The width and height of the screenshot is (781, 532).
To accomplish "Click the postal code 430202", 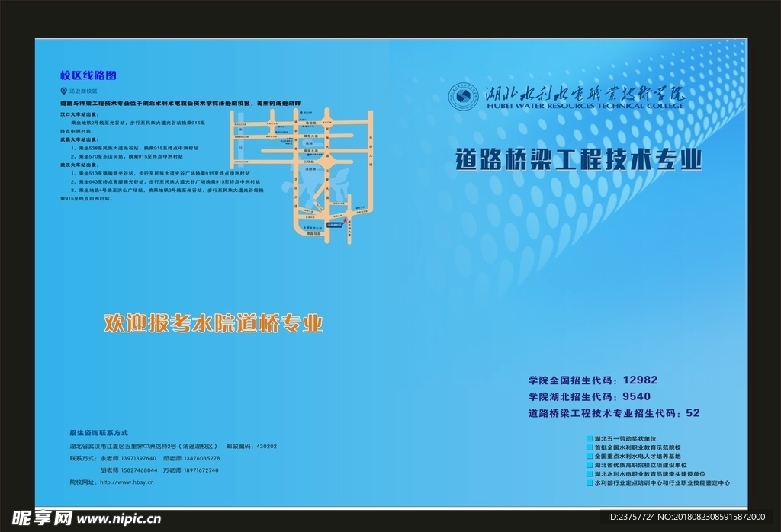I will click(x=266, y=447).
